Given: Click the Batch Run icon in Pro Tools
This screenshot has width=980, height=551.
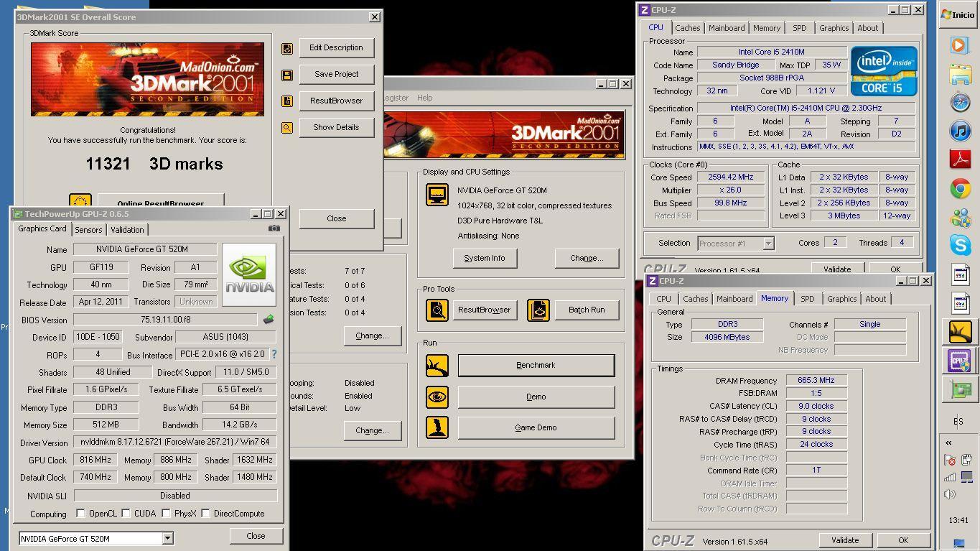Looking at the screenshot, I should point(538,310).
